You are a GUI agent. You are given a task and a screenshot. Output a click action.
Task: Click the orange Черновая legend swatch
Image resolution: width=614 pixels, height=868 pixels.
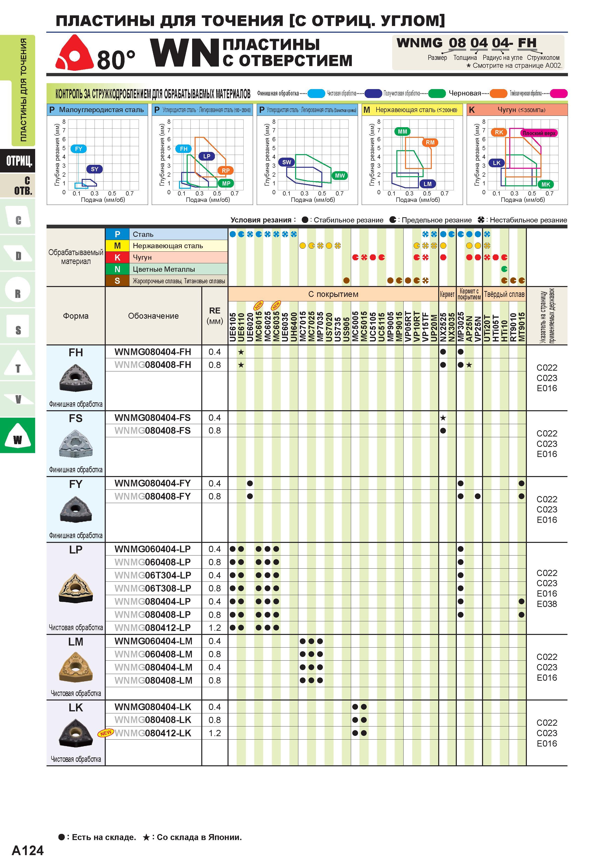point(499,93)
